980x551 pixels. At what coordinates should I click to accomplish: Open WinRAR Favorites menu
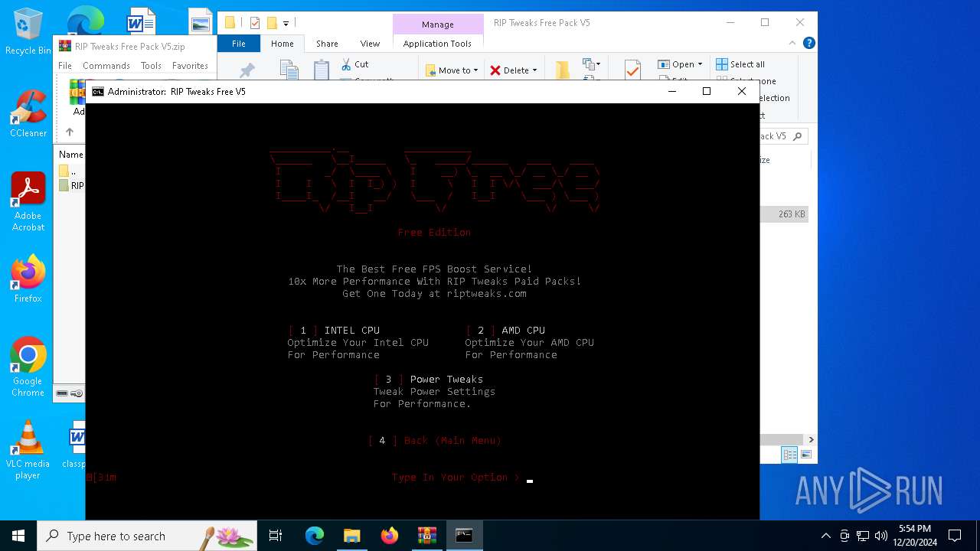point(190,66)
